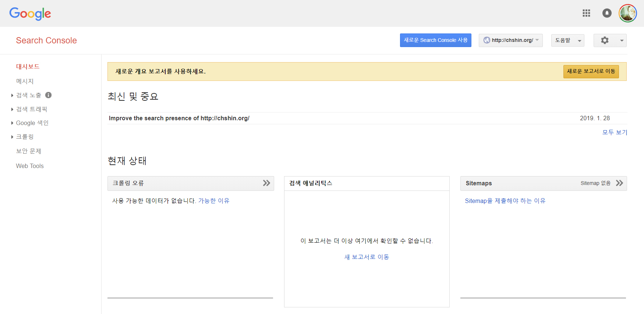Click the 최신 및 중요 heading
644x314 pixels.
[x=133, y=96]
